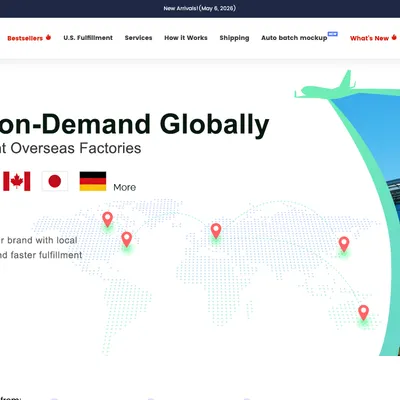Open Auto batch mockup page
400x400 pixels.
coord(294,38)
